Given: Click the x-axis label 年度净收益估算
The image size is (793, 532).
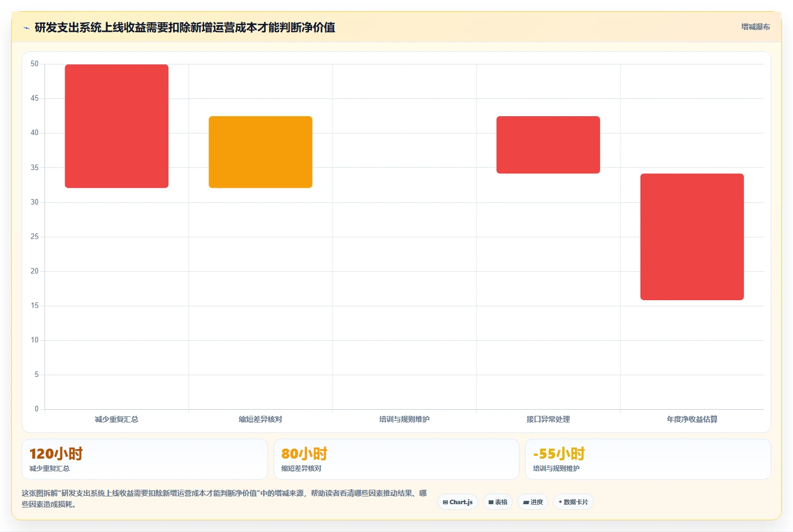Looking at the screenshot, I should pos(692,419).
